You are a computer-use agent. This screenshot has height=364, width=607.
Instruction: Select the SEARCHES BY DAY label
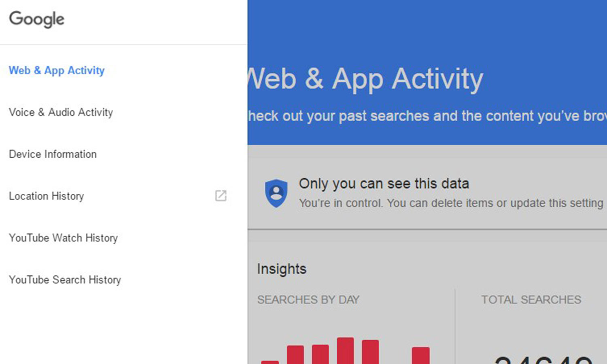click(x=308, y=300)
